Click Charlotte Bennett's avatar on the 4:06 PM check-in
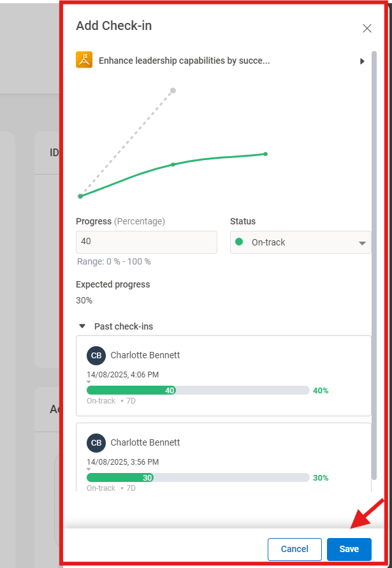This screenshot has width=392, height=568. click(x=96, y=356)
